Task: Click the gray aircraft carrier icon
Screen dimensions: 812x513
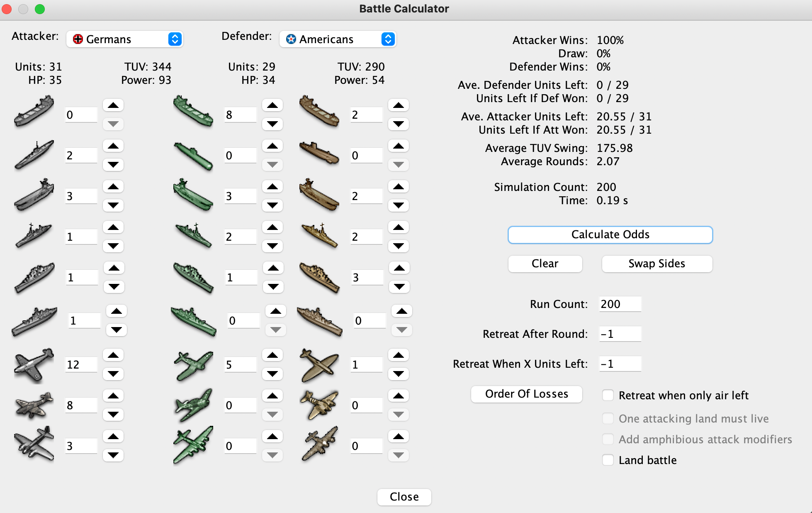Action: point(34,195)
